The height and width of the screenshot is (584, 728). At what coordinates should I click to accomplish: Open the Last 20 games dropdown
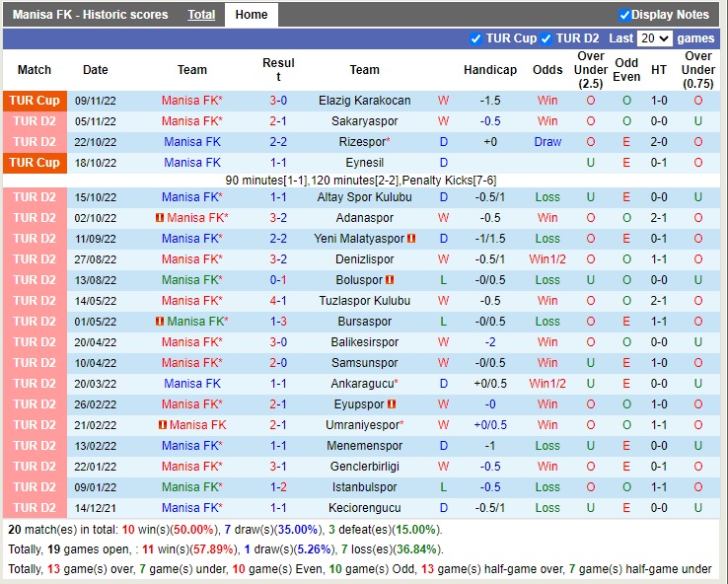tap(655, 38)
